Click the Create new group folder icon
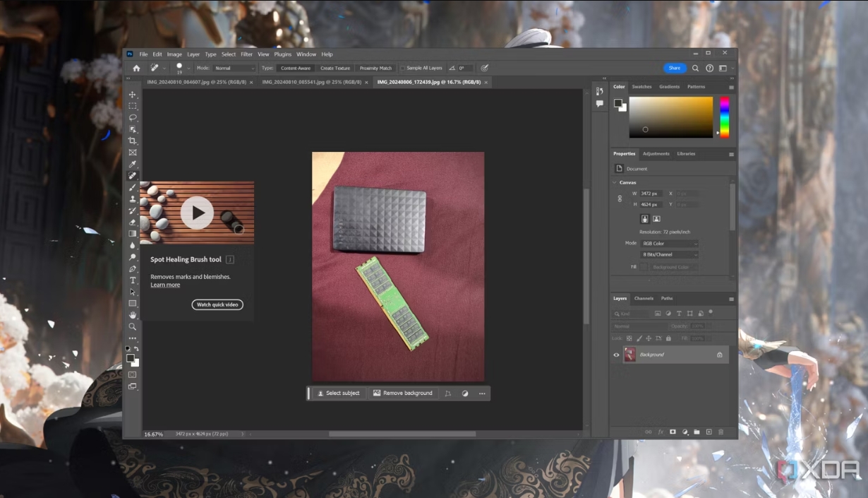Image resolution: width=868 pixels, height=498 pixels. pos(697,432)
